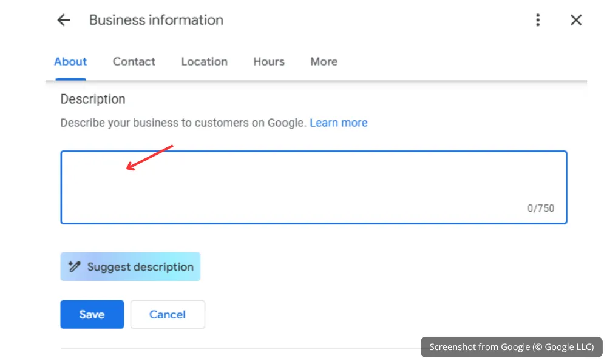
Task: Close the Business information dialog with the X
Action: click(x=575, y=20)
